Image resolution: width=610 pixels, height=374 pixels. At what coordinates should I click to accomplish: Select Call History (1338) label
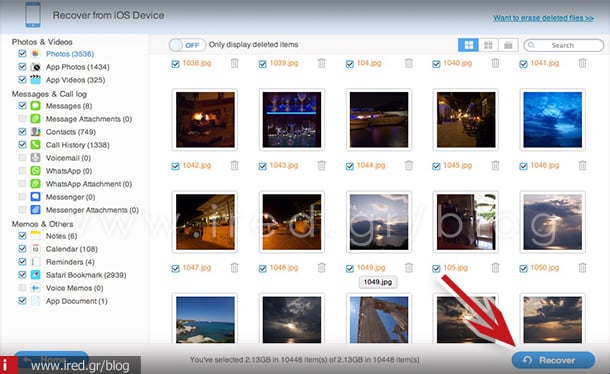pyautogui.click(x=77, y=145)
